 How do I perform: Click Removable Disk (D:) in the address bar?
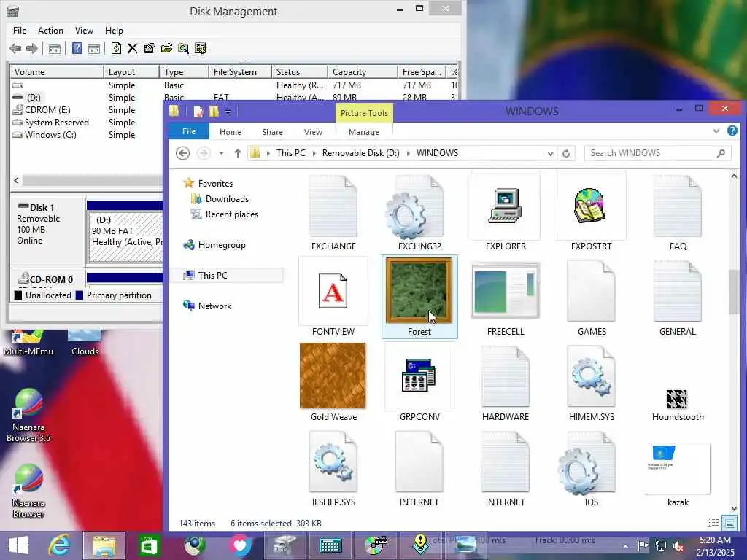[360, 153]
